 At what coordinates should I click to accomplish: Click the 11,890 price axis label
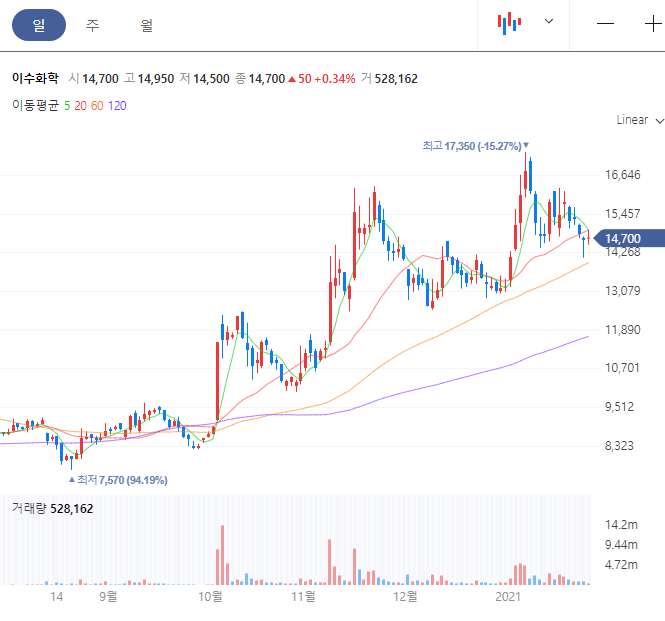click(x=623, y=330)
